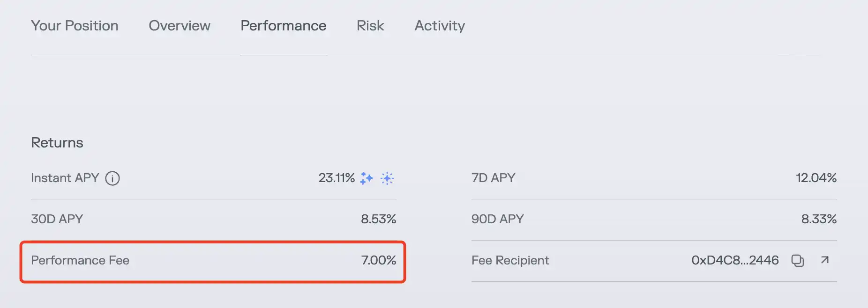Click the 90D APY label
This screenshot has height=308, width=868.
[497, 219]
